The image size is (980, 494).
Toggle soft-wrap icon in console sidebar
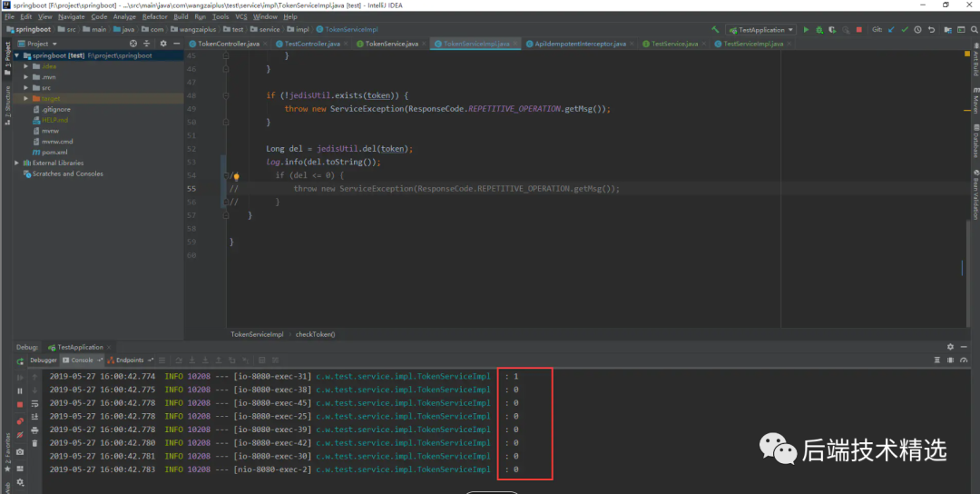(x=34, y=404)
